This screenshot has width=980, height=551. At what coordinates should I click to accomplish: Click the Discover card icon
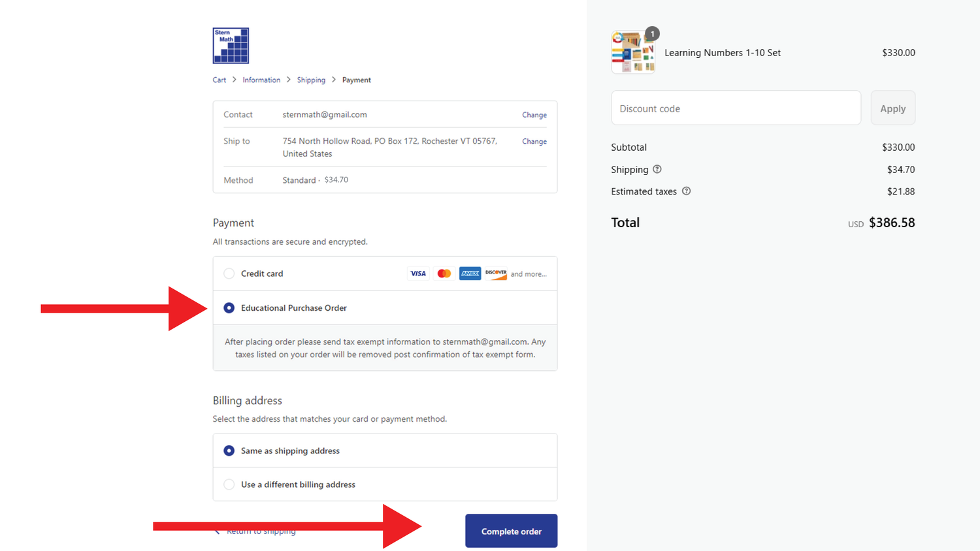coord(496,274)
